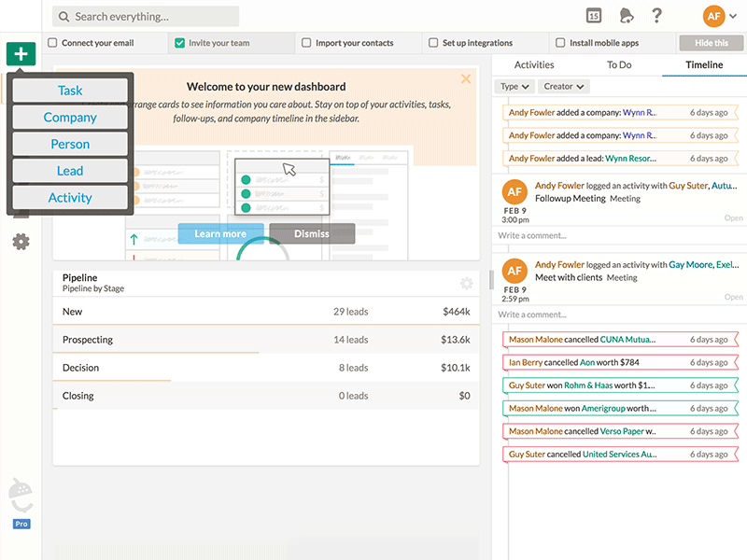747x560 pixels.
Task: Expand the Type filter dropdown
Action: [514, 87]
